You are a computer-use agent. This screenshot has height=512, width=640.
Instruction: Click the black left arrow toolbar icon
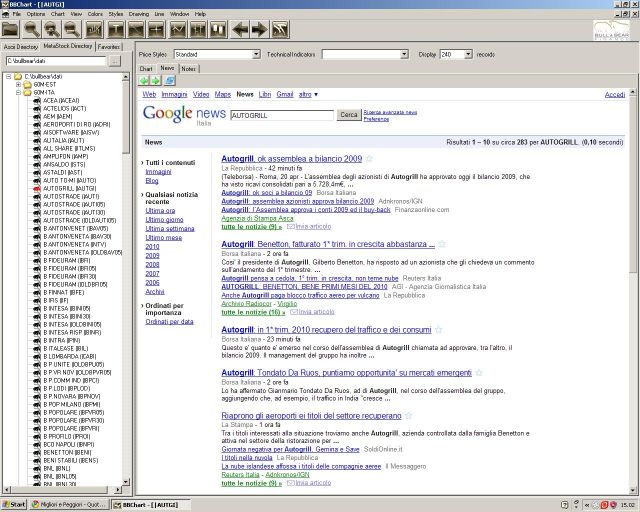240,30
